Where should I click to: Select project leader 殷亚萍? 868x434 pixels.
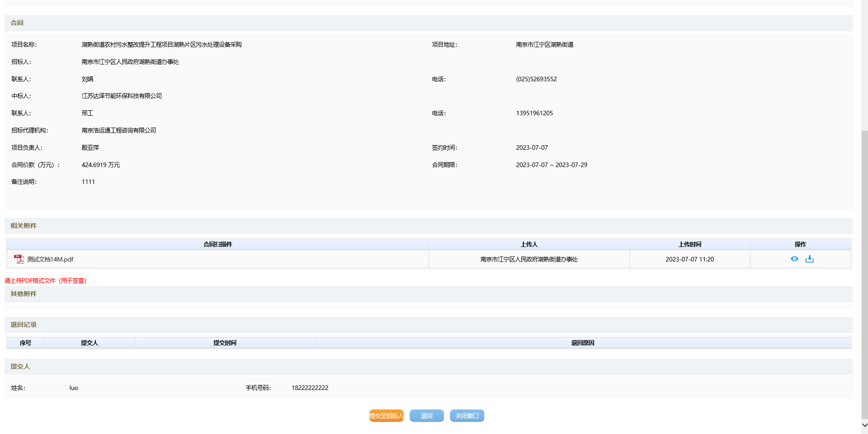(x=90, y=148)
